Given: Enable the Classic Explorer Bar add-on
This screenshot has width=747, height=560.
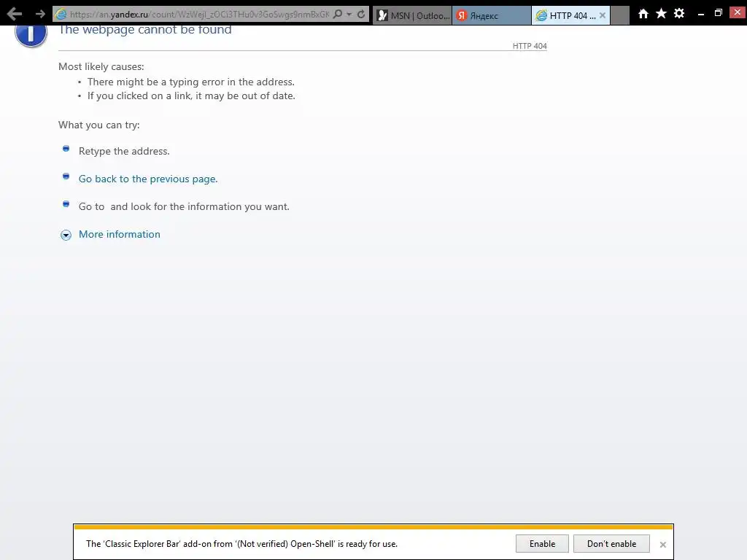Looking at the screenshot, I should click(x=542, y=543).
